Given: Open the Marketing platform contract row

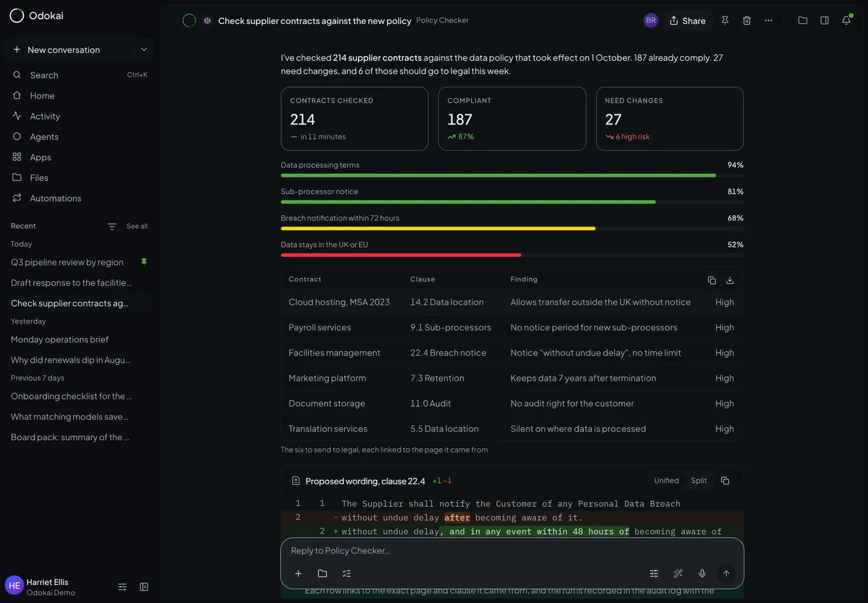Looking at the screenshot, I should coord(512,379).
